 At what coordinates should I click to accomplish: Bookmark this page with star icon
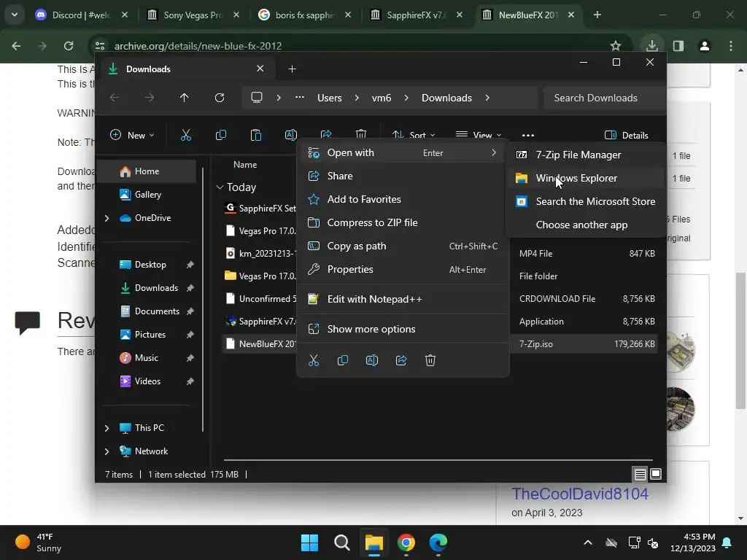pos(616,46)
